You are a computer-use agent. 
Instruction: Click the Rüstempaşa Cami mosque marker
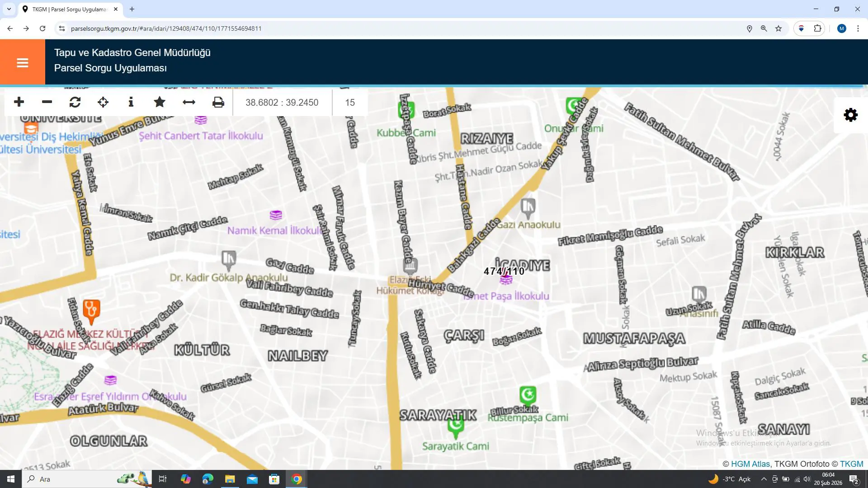click(528, 396)
